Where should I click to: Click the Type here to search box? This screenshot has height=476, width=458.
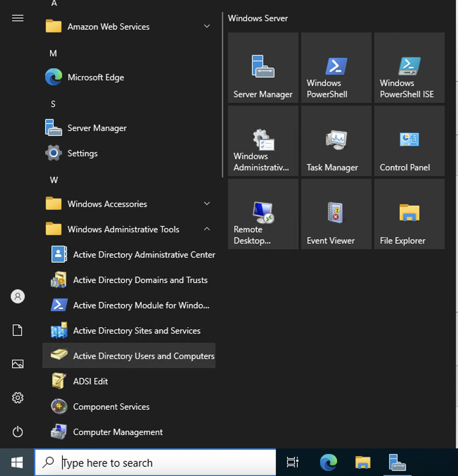155,462
